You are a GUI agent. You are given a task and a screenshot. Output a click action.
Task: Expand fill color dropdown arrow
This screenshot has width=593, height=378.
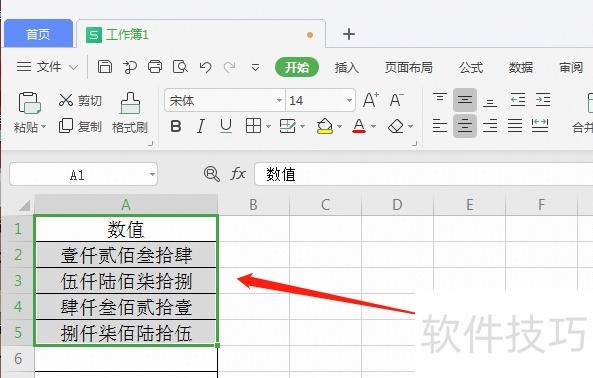pos(339,126)
